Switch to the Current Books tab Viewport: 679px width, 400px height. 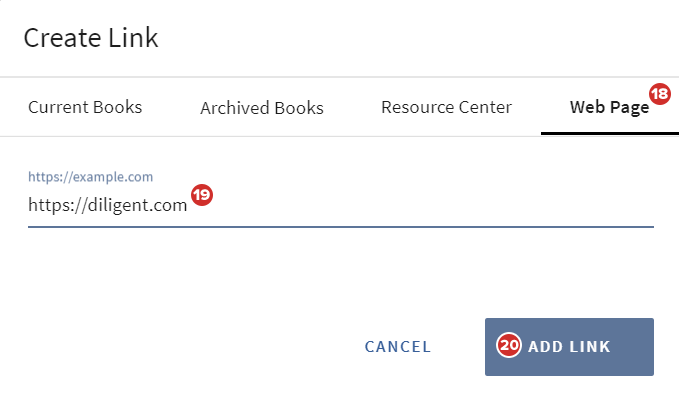[85, 107]
